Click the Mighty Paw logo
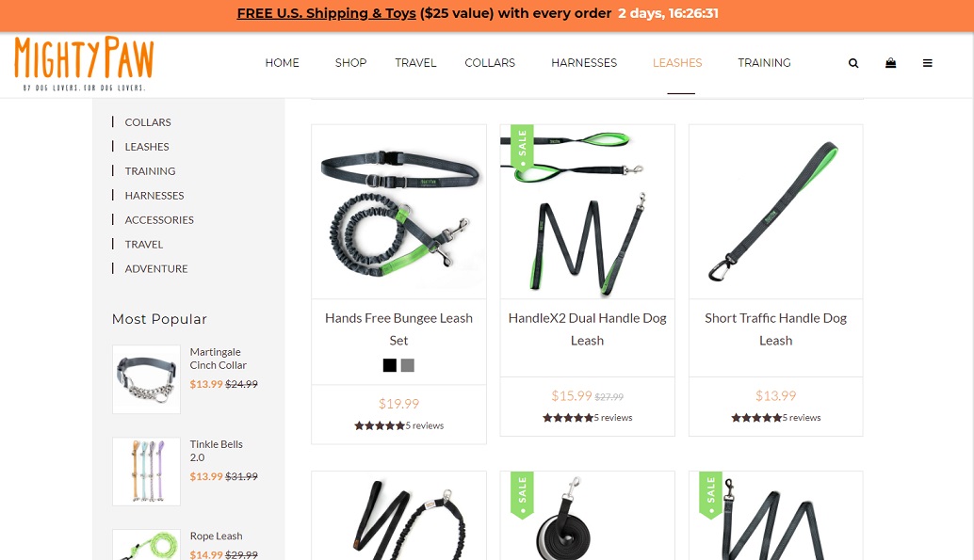The width and height of the screenshot is (974, 560). [x=84, y=63]
